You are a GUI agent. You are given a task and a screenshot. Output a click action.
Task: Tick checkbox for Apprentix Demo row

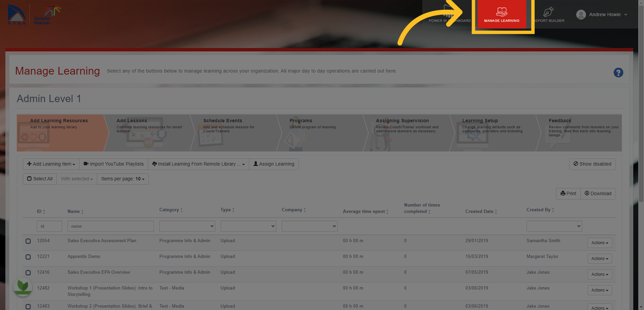(28, 257)
